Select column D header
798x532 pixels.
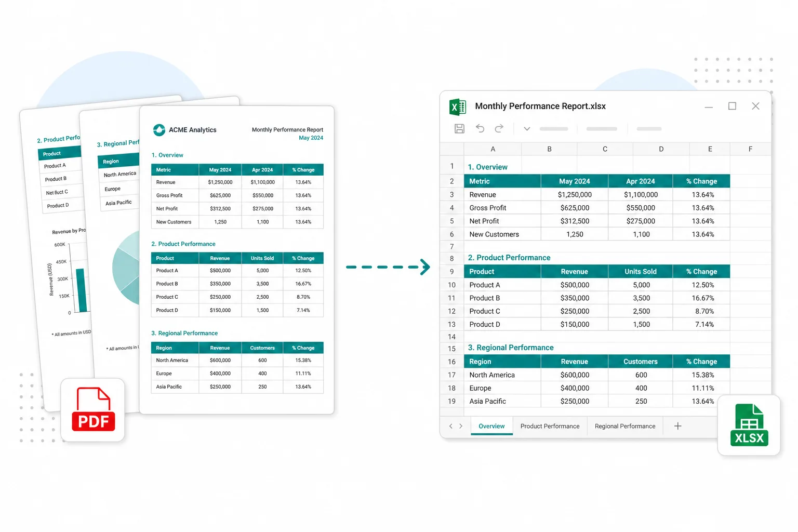(661, 149)
